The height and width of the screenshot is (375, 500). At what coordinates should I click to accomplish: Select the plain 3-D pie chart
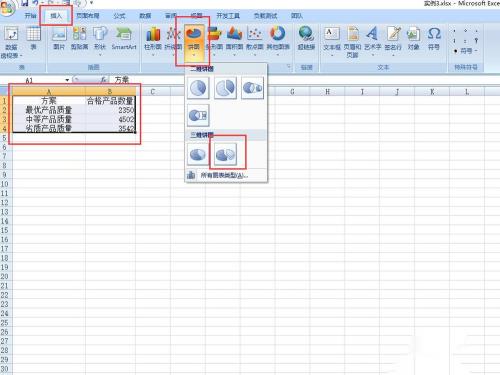(198, 154)
